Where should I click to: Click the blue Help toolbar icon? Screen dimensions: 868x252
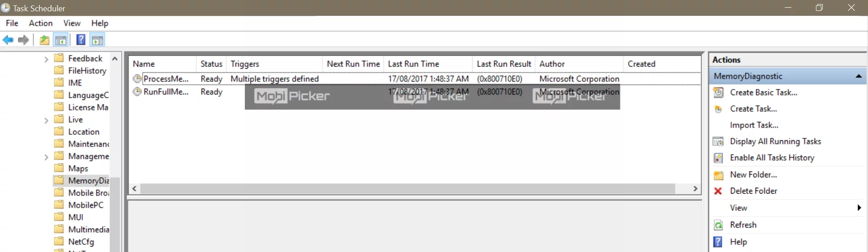tap(81, 40)
